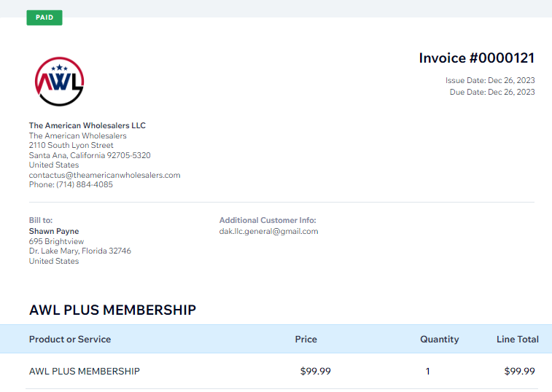552x392 pixels.
Task: Click the Quantity column header
Action: pyautogui.click(x=440, y=340)
